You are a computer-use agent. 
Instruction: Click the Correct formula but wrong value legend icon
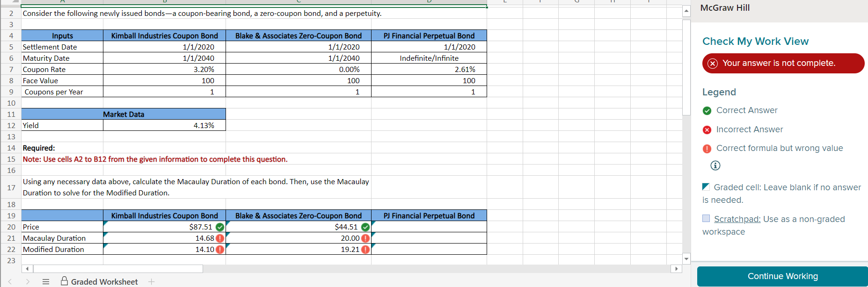click(707, 149)
